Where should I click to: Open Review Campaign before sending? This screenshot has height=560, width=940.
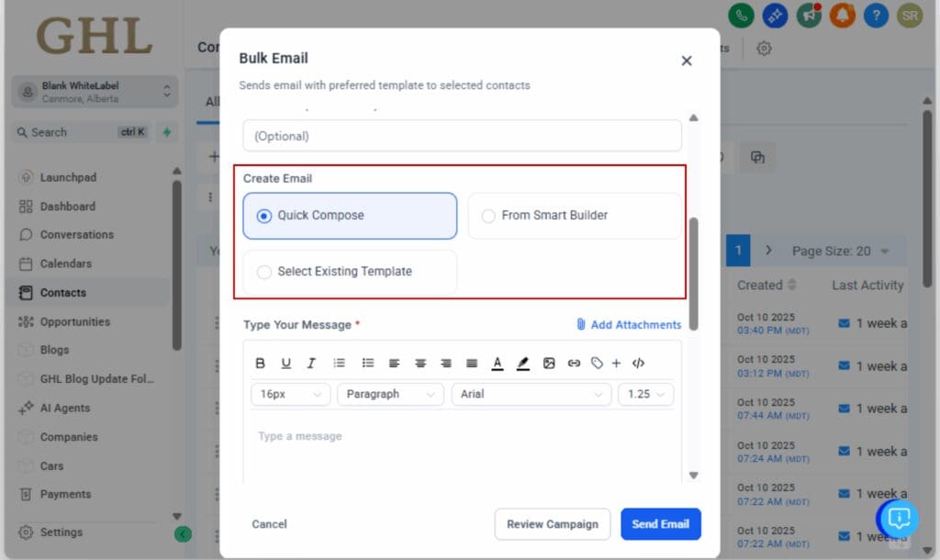(x=552, y=524)
